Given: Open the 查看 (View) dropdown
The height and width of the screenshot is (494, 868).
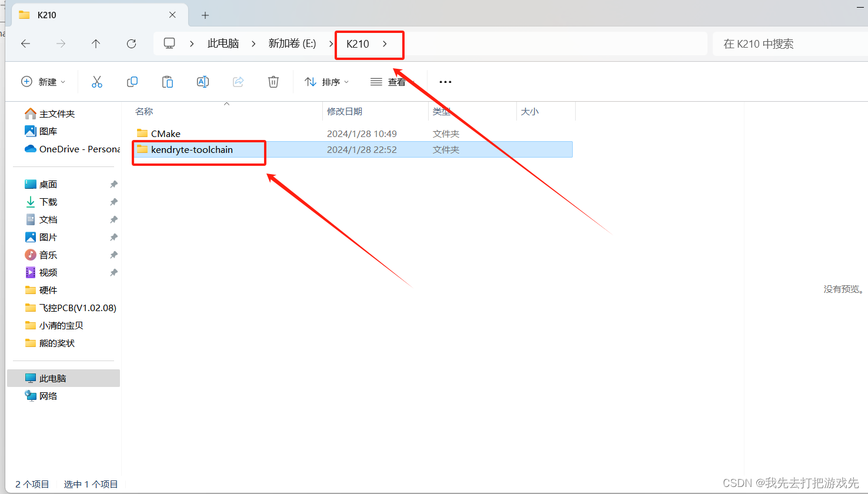Looking at the screenshot, I should pyautogui.click(x=393, y=82).
